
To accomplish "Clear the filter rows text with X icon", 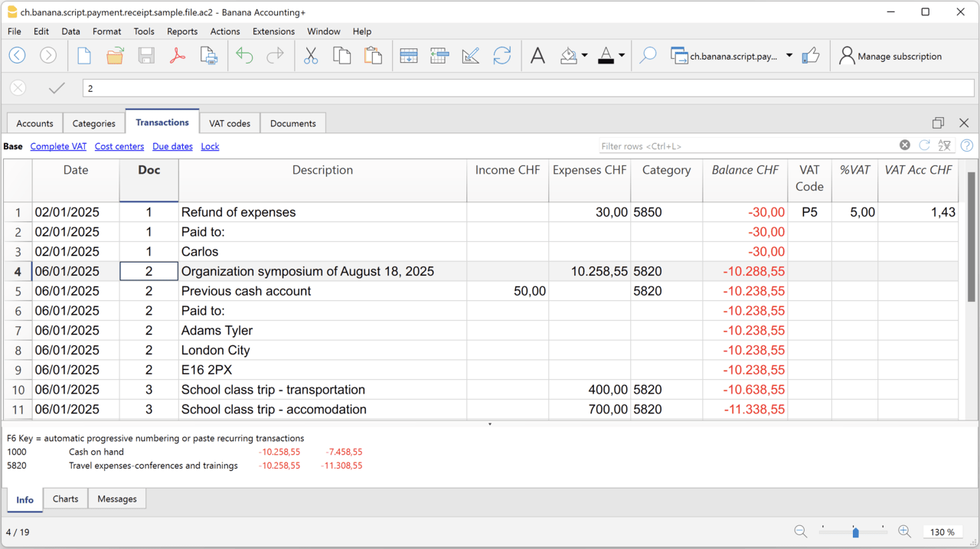I will pyautogui.click(x=905, y=145).
